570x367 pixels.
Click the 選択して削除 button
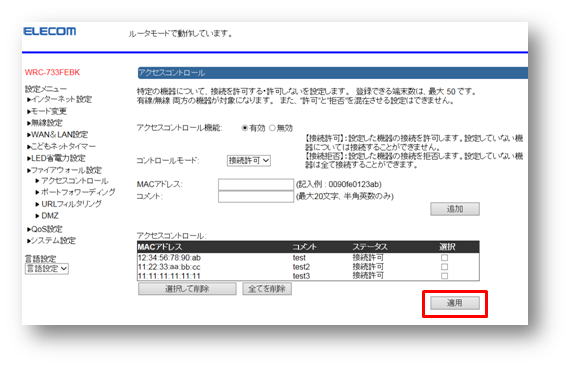(187, 289)
